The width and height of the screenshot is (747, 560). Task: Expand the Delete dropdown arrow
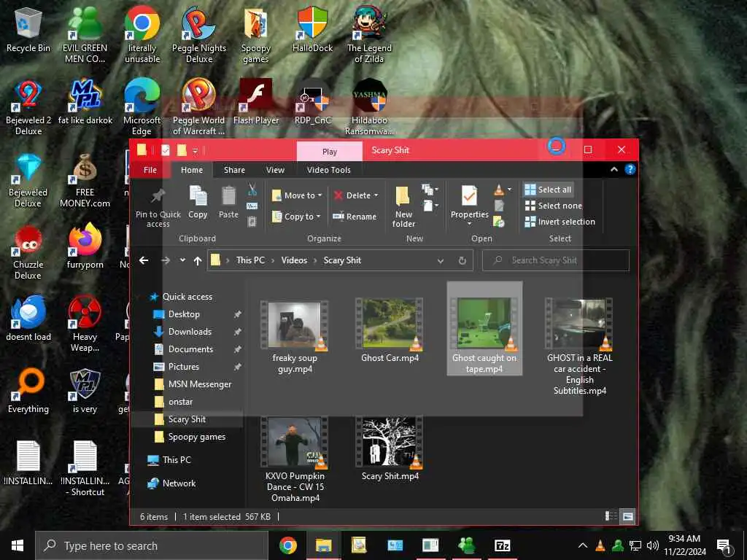point(376,195)
